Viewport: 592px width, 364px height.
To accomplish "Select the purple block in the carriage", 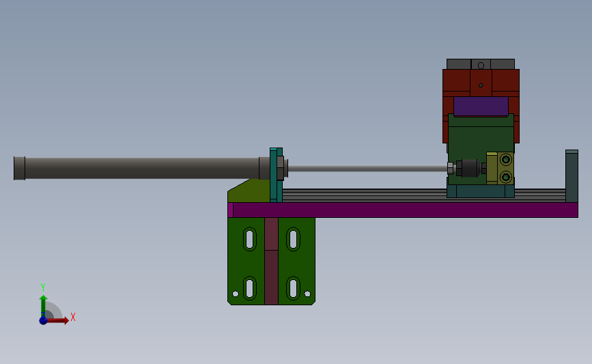I will click(481, 106).
